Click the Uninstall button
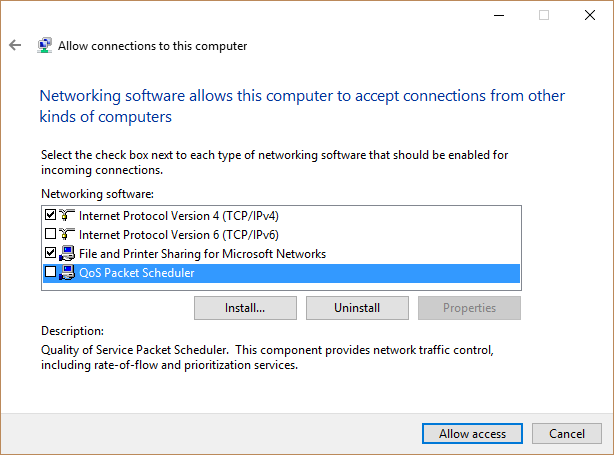Screen dimensions: 614x455 coord(357,308)
